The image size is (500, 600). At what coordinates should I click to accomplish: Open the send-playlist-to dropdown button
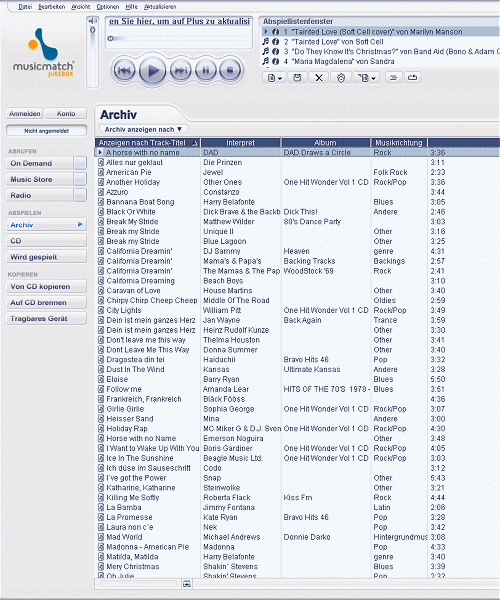(x=366, y=78)
